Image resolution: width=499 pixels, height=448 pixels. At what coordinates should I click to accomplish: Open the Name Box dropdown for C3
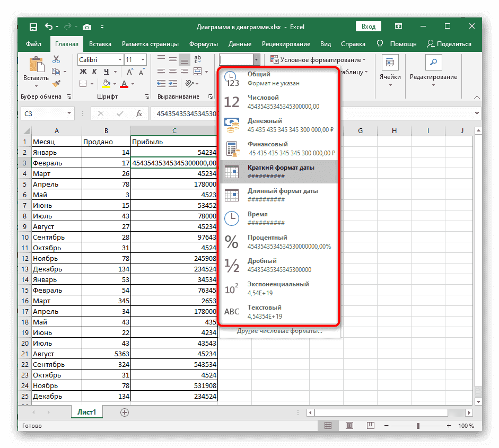pyautogui.click(x=69, y=113)
